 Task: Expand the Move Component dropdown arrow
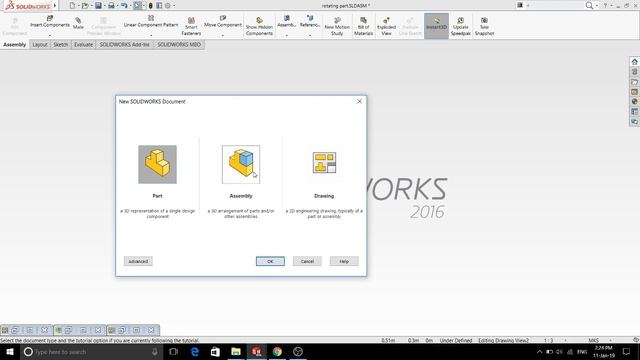click(x=223, y=35)
